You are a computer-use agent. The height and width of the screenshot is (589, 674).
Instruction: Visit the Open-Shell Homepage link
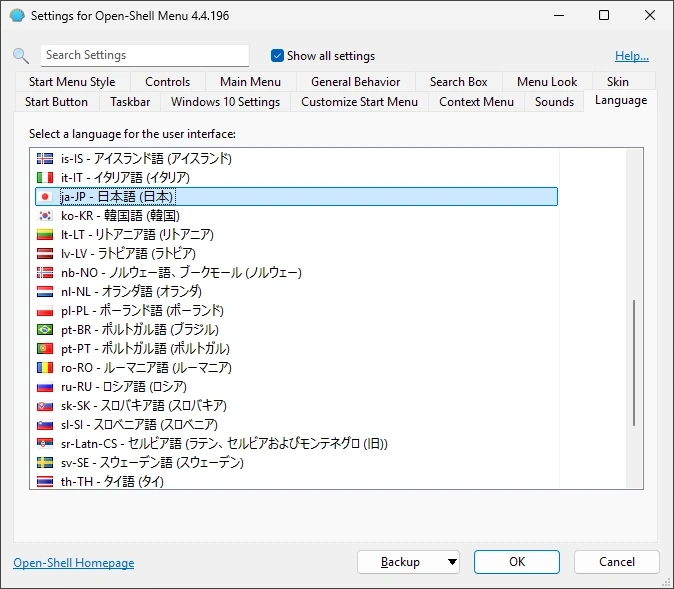(74, 563)
